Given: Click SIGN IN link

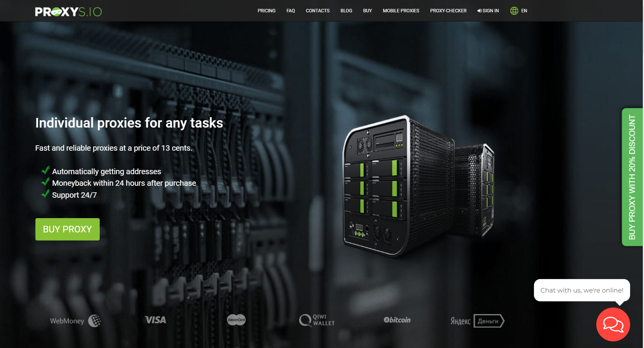Looking at the screenshot, I should (x=488, y=11).
